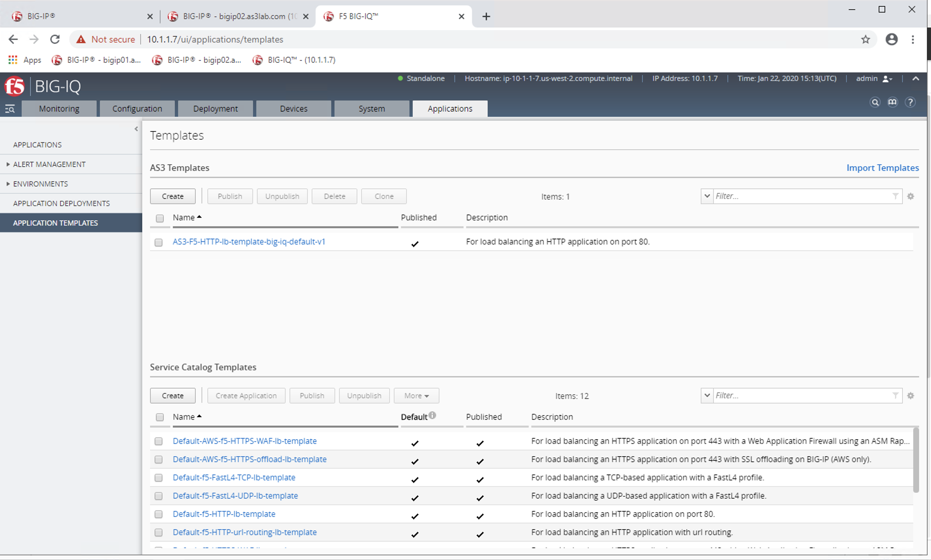Expand the ENVIRONMENTS sidebar section
The height and width of the screenshot is (560, 931).
8,184
